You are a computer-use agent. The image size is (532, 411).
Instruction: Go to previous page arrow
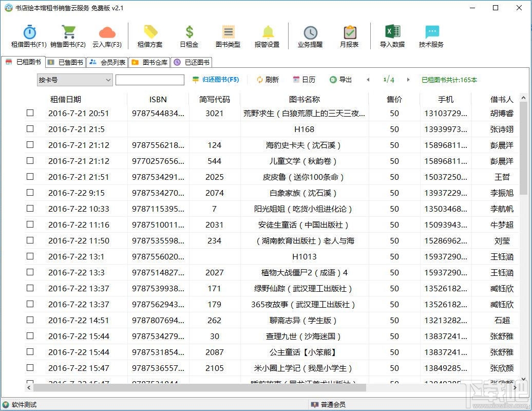pos(368,80)
